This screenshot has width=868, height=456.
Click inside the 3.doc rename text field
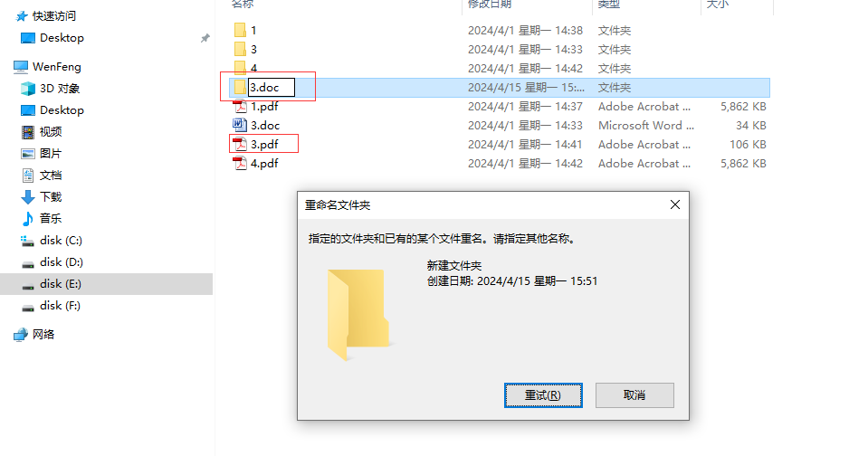(272, 88)
